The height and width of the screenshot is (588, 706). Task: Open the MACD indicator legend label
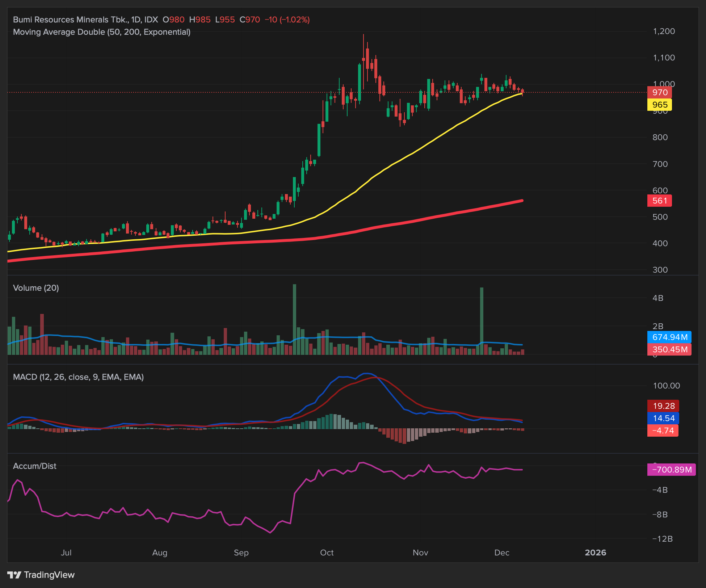[78, 377]
